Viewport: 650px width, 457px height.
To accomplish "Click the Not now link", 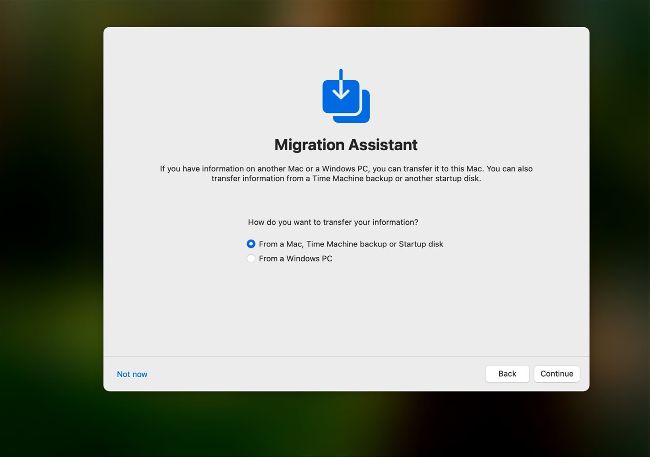I will [132, 374].
